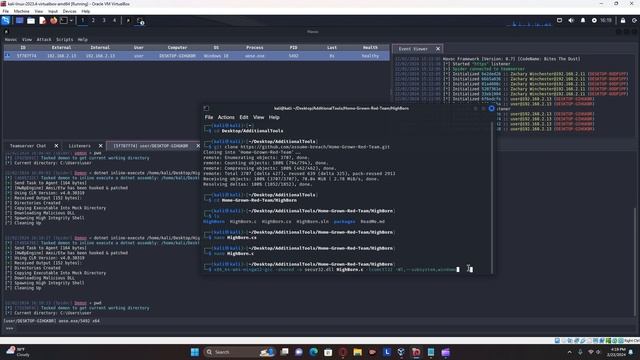Open the display settings icon in Kali tray
The height and width of the screenshot is (360, 640).
[x=559, y=20]
